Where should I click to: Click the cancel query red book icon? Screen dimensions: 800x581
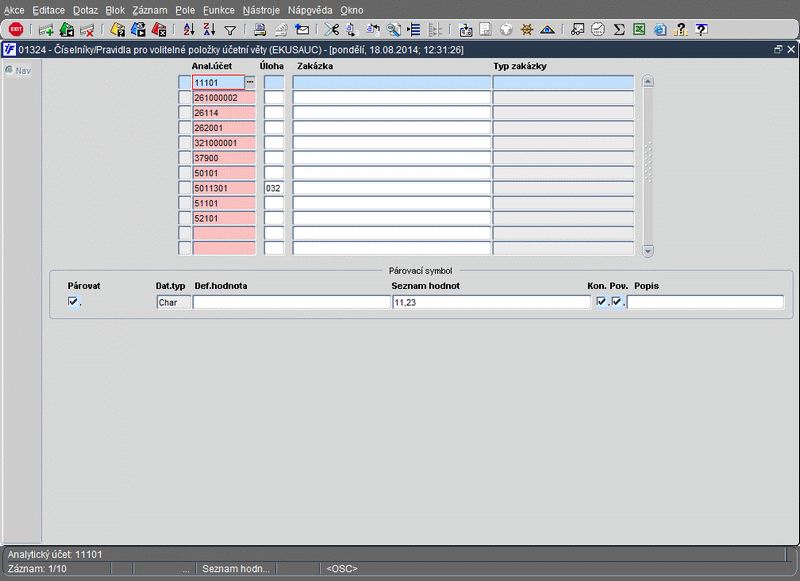coord(159,30)
